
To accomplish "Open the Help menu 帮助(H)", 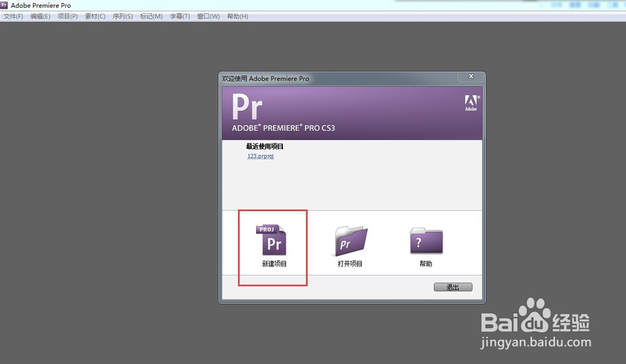I will pyautogui.click(x=237, y=16).
